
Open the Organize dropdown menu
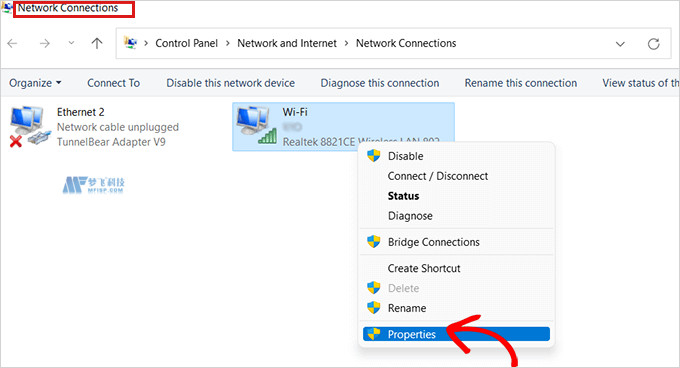click(35, 83)
